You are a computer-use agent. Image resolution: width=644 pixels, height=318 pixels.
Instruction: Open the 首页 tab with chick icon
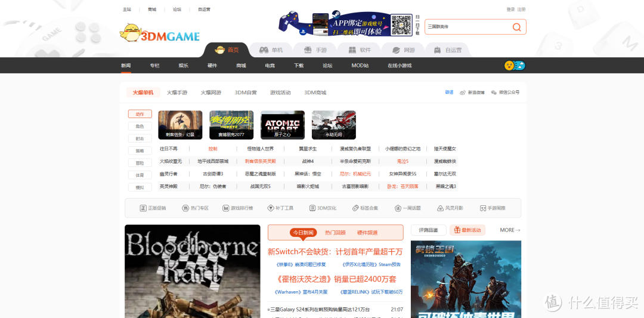227,50
